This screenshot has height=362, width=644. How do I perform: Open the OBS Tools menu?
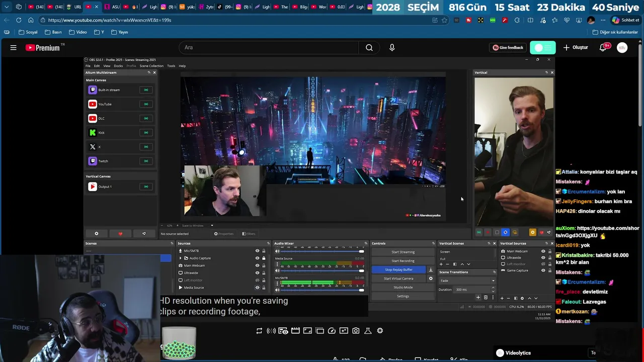171,66
